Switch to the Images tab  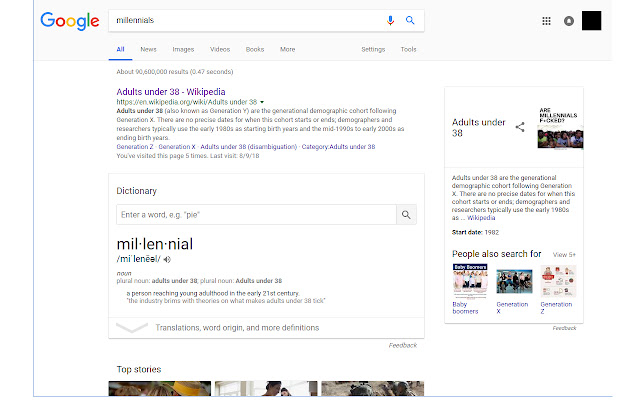pos(183,49)
